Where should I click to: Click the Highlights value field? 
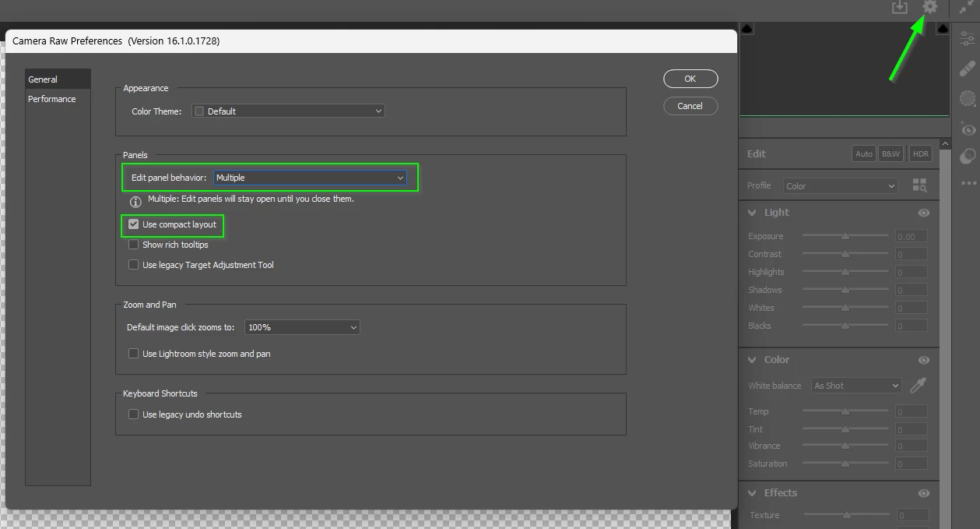point(911,272)
